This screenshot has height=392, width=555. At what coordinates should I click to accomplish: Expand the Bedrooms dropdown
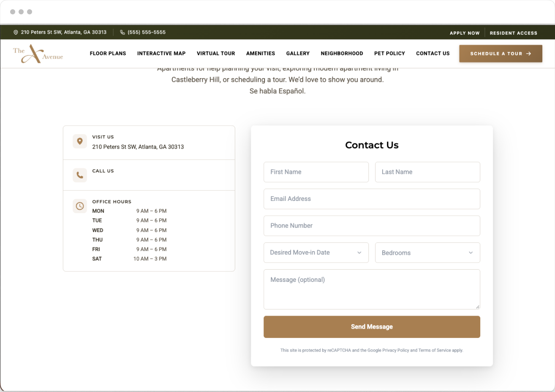427,253
